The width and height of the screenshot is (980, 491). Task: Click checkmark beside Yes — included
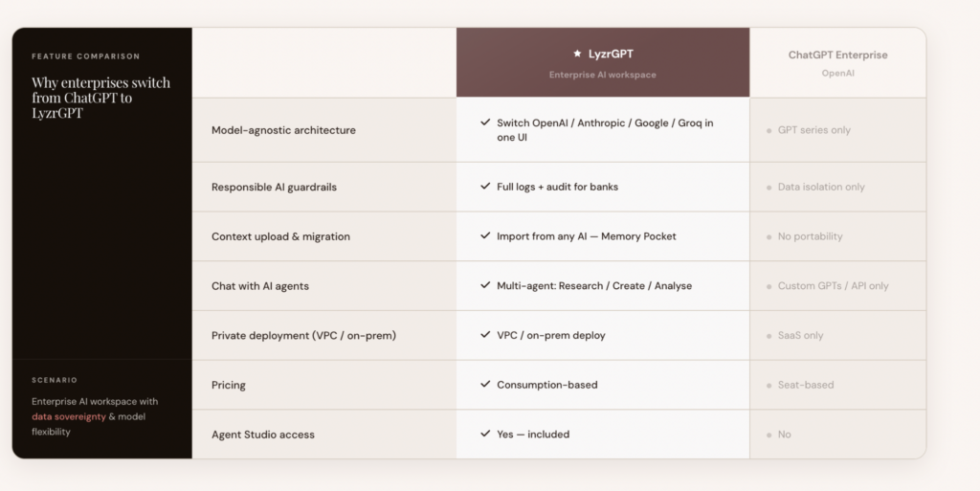pos(485,434)
